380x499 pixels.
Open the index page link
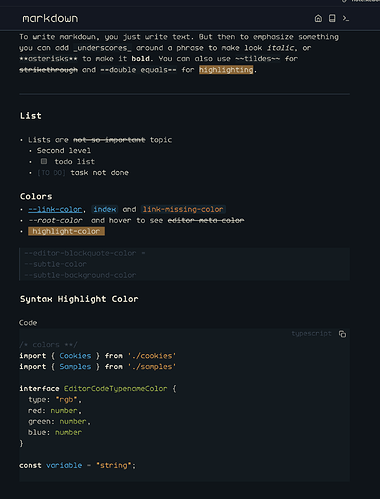coord(105,209)
